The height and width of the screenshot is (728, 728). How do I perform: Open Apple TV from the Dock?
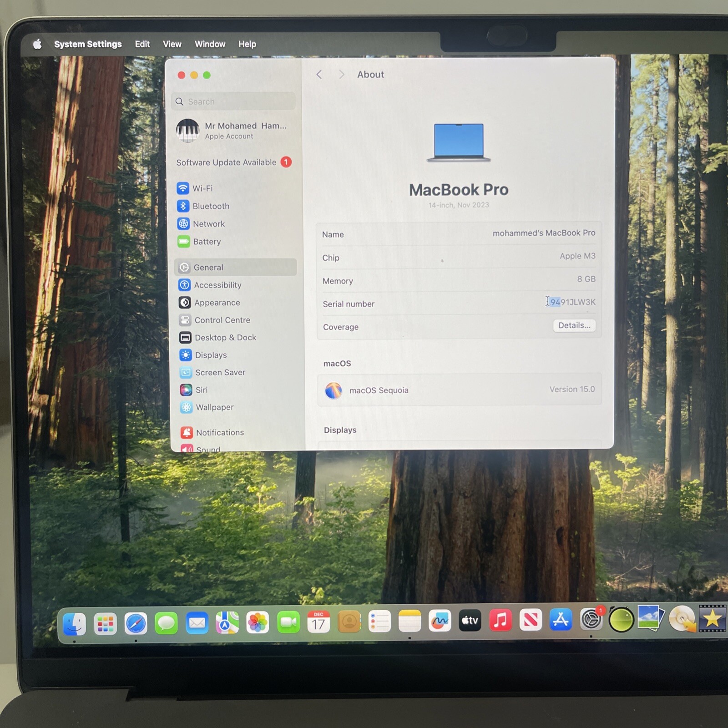[x=470, y=620]
